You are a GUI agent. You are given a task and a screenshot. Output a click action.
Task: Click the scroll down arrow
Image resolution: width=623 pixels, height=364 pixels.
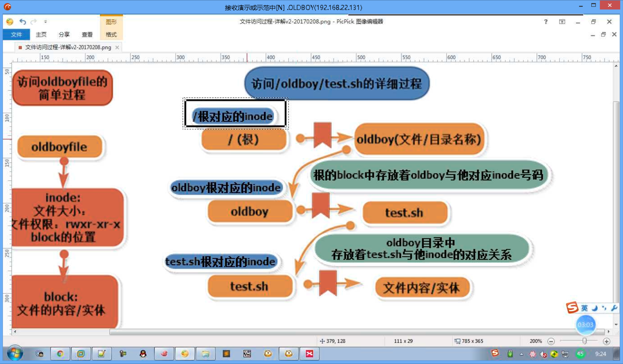pyautogui.click(x=616, y=325)
